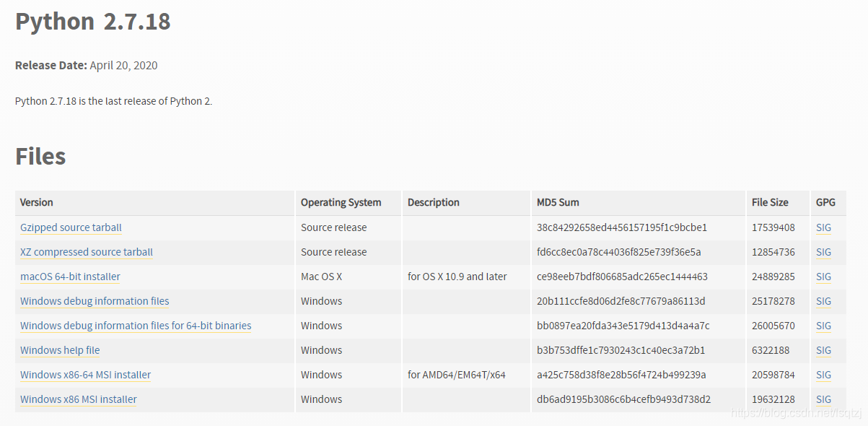
Task: Click MD5 sum a425c758d38f8e28b56f4724b499239a
Action: 621,375
